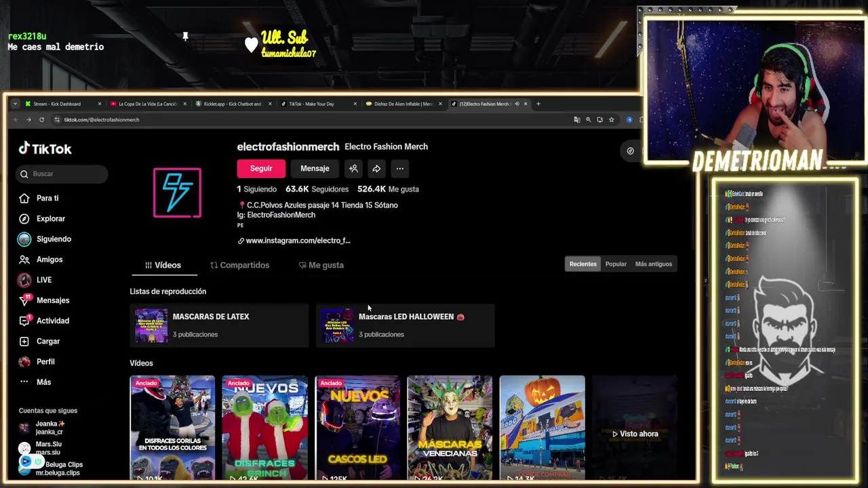Viewport: 868px width, 488px height.
Task: Click the Listas de reproducción heading
Action: (168, 291)
